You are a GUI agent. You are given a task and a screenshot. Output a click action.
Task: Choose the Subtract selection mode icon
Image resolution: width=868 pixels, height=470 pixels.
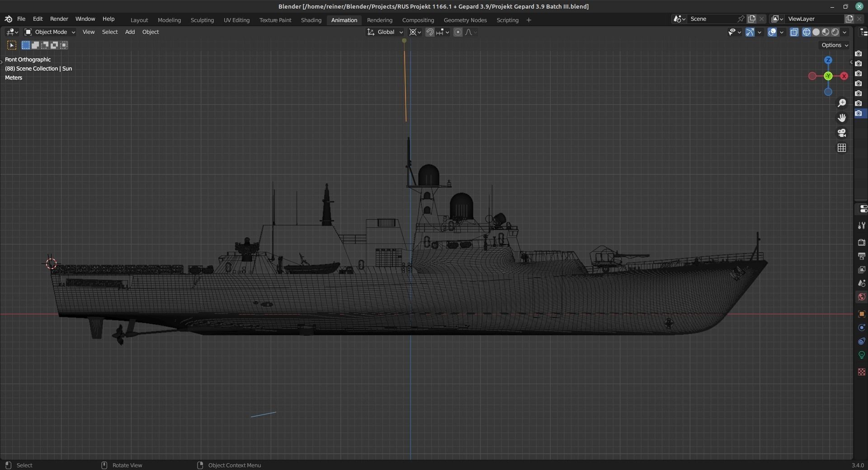coord(45,45)
